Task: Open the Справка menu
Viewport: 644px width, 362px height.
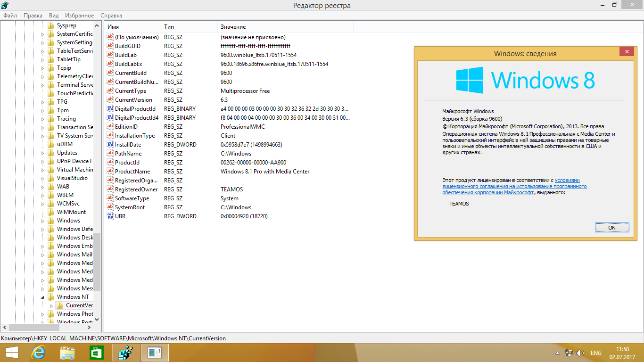Action: 111,16
